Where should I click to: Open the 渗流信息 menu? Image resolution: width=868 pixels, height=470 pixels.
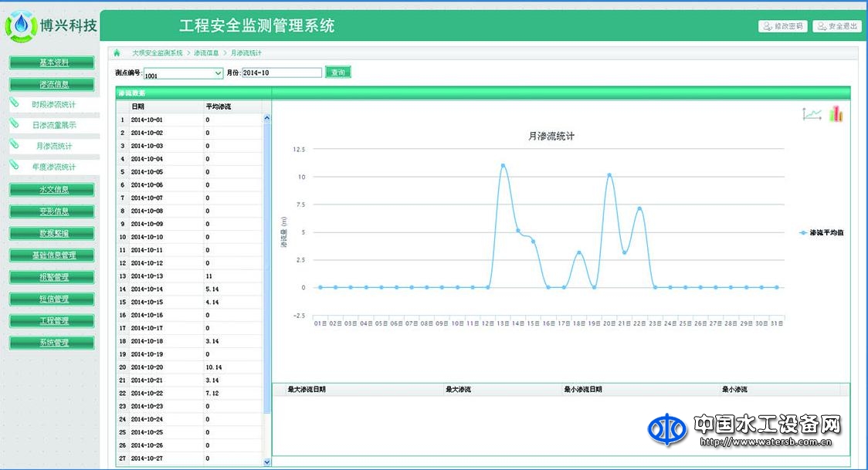(x=51, y=83)
